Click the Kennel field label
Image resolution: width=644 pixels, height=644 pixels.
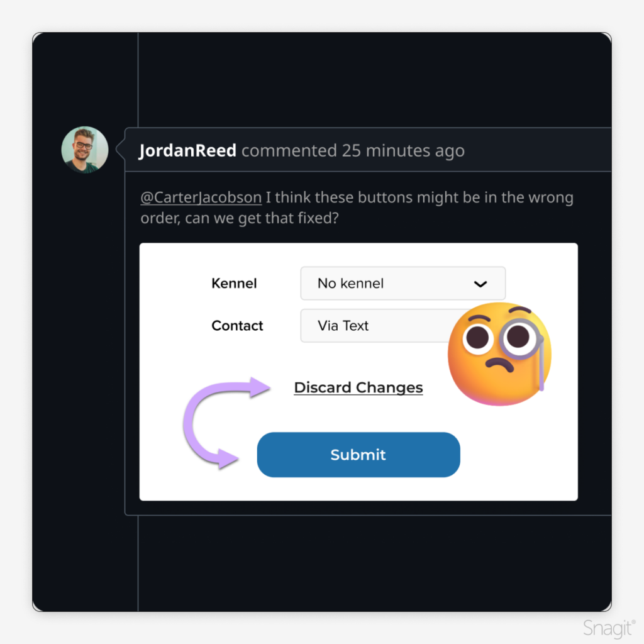tap(234, 284)
